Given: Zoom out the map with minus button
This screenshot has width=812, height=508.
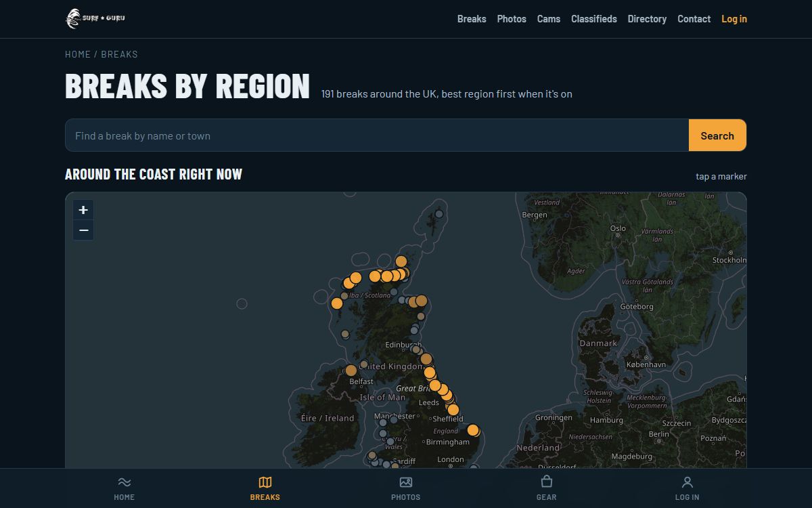Looking at the screenshot, I should [x=83, y=230].
